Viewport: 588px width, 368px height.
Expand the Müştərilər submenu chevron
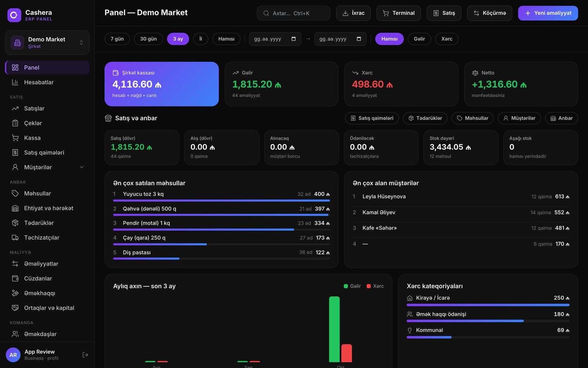pyautogui.click(x=82, y=167)
